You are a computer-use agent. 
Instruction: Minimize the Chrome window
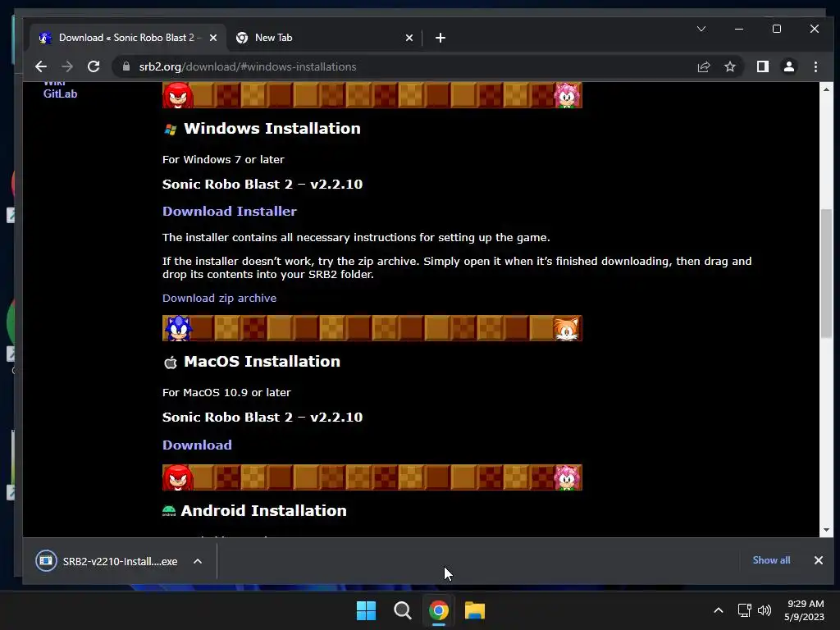pyautogui.click(x=739, y=29)
